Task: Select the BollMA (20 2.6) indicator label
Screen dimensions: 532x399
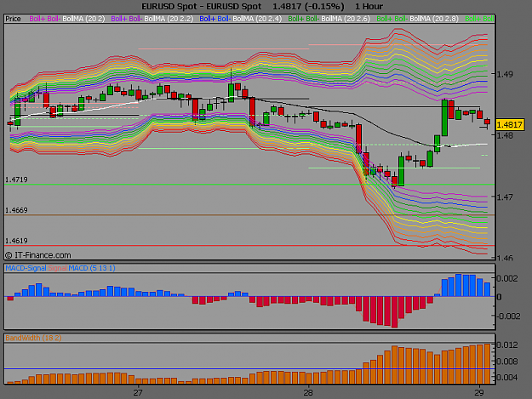Action: pos(346,19)
